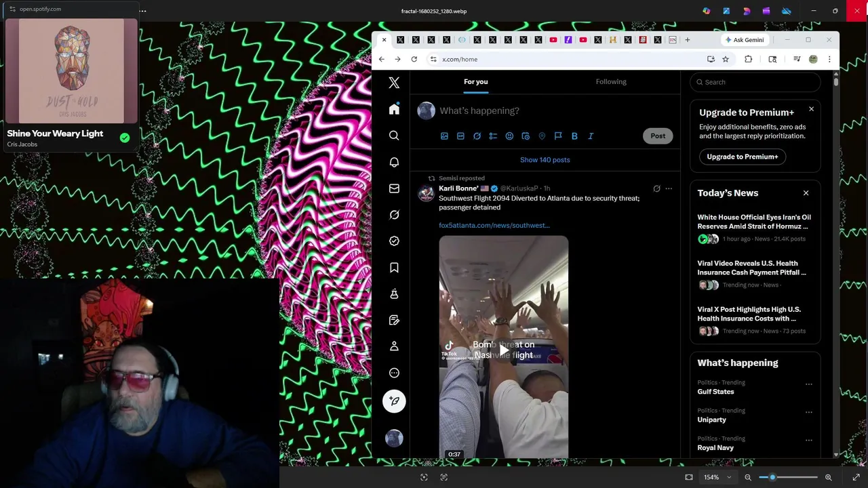Adjust the Photos zoom slider
Viewport: 868px width, 488px height.
788,477
